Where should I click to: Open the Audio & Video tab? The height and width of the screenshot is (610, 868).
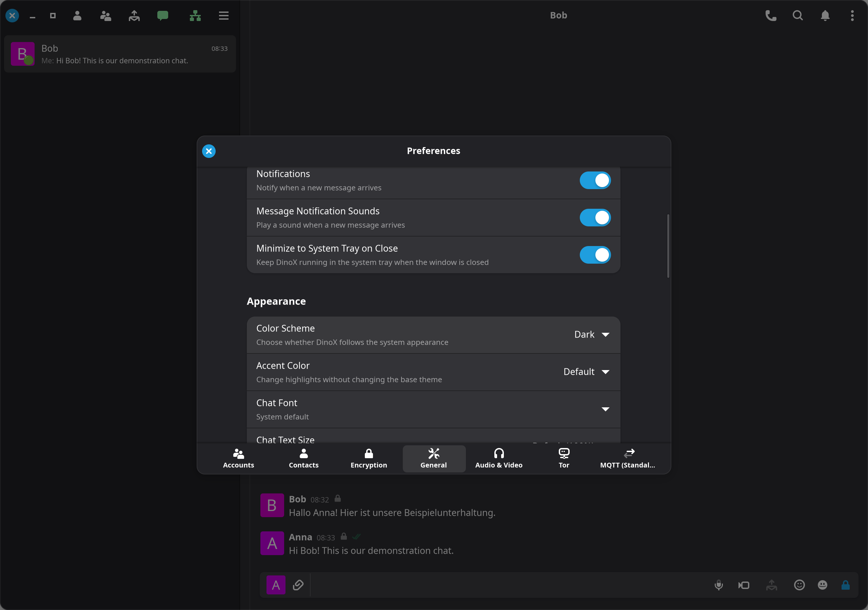point(499,459)
